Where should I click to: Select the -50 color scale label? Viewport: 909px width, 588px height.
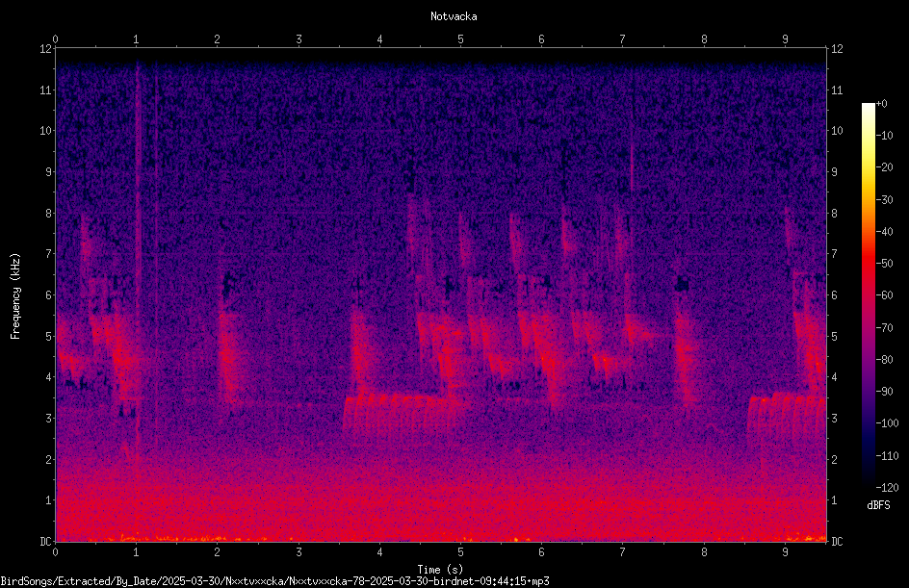(885, 264)
